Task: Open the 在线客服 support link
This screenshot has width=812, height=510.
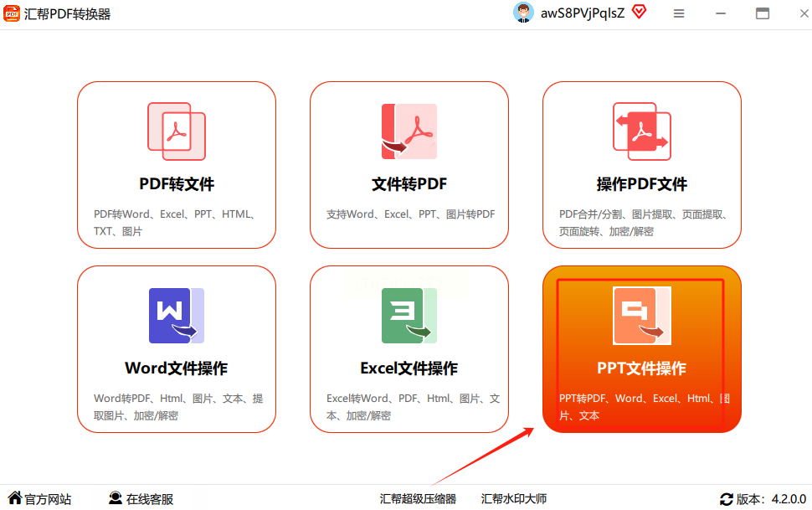Action: tap(141, 499)
